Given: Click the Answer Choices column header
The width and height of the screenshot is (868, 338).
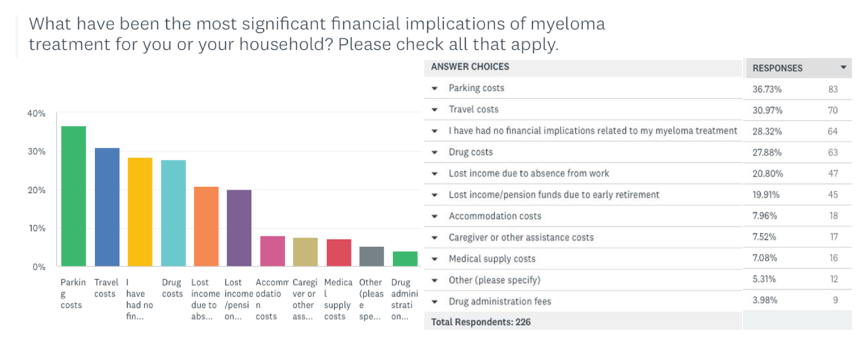Looking at the screenshot, I should click(470, 67).
